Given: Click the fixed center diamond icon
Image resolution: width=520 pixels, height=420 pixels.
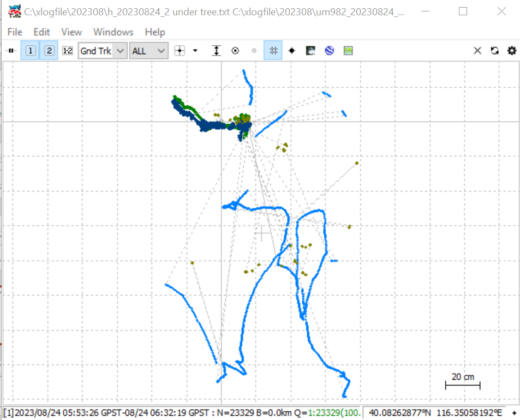Looking at the screenshot, I should tap(292, 51).
